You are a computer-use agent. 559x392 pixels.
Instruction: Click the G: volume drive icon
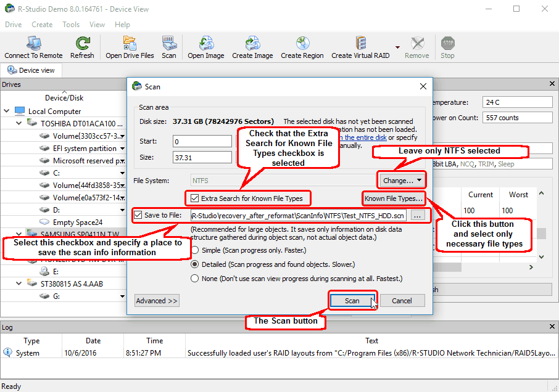click(44, 296)
